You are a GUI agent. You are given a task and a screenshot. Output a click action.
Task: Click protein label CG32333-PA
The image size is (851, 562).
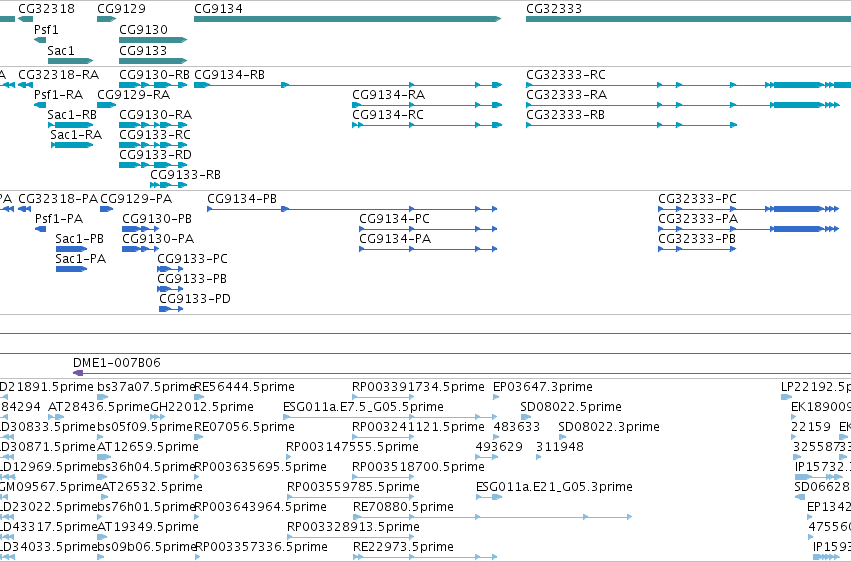pos(698,219)
